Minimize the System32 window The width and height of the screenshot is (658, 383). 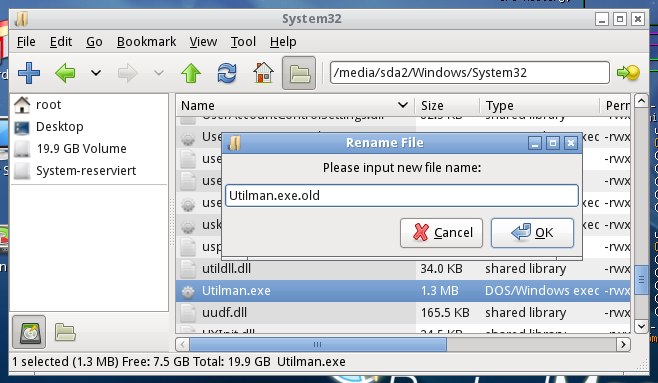point(602,19)
